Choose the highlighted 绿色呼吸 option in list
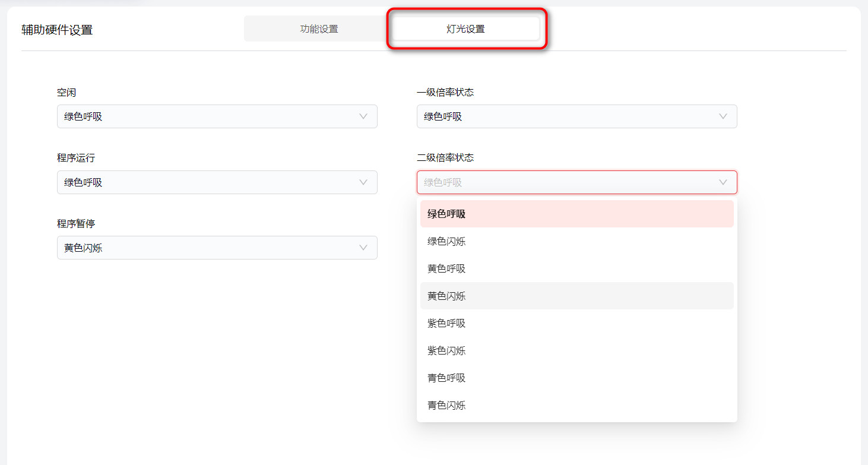 pos(576,214)
